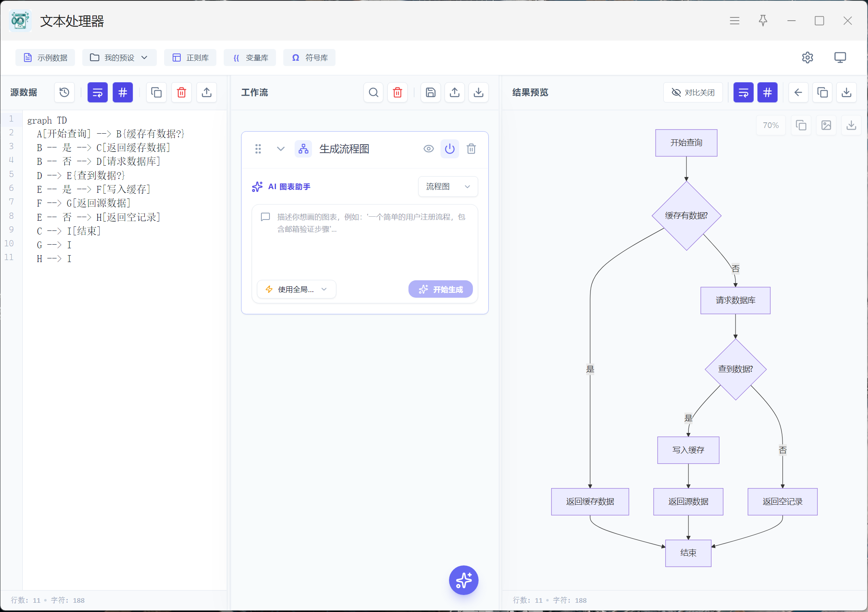Delete the 生成流程图 workflow step
The width and height of the screenshot is (868, 612).
pyautogui.click(x=471, y=149)
